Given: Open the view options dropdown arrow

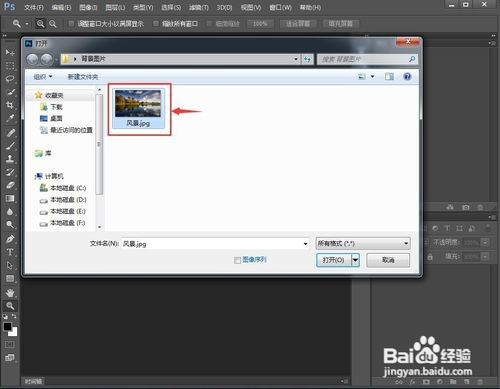Looking at the screenshot, I should click(x=373, y=77).
